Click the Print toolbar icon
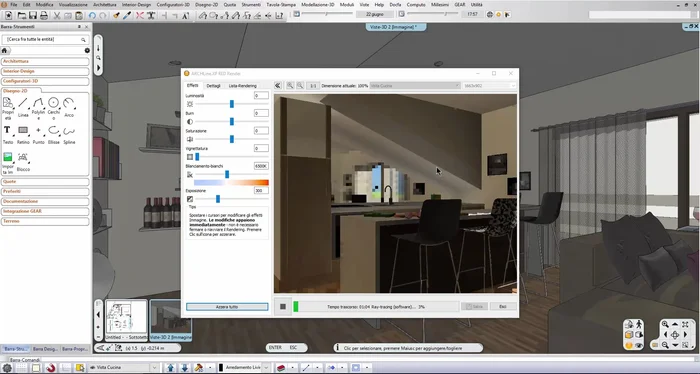Viewport: 700px width, 374px height. point(44,16)
